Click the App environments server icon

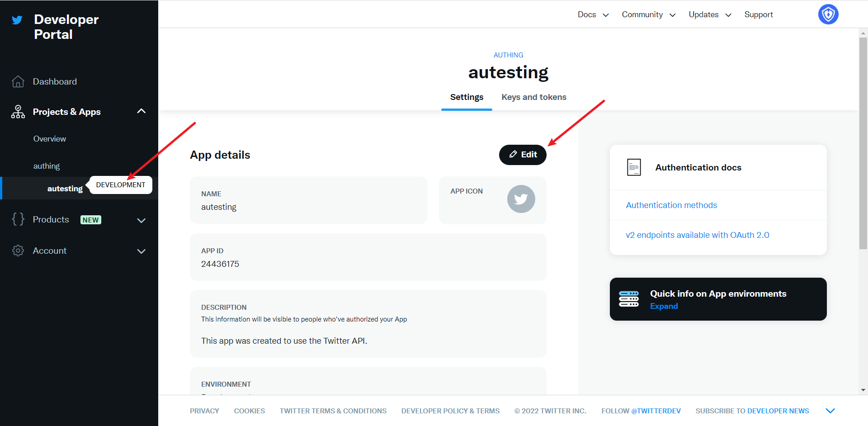(x=628, y=299)
